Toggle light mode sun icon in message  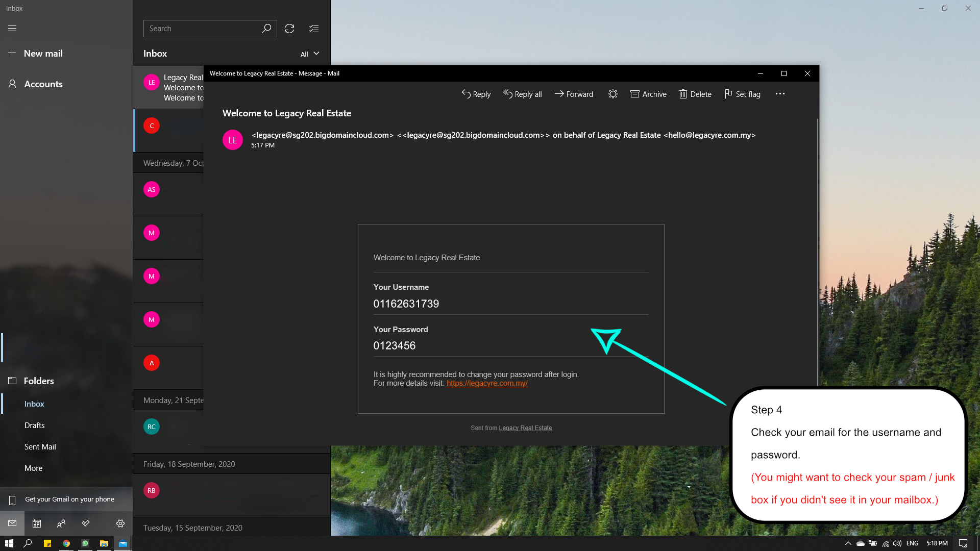(613, 94)
